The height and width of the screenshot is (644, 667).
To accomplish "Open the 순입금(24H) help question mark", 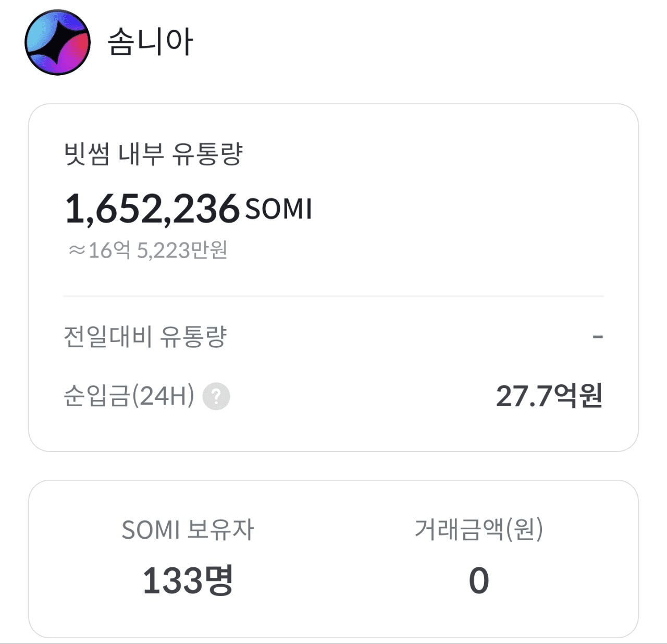I will 216,396.
